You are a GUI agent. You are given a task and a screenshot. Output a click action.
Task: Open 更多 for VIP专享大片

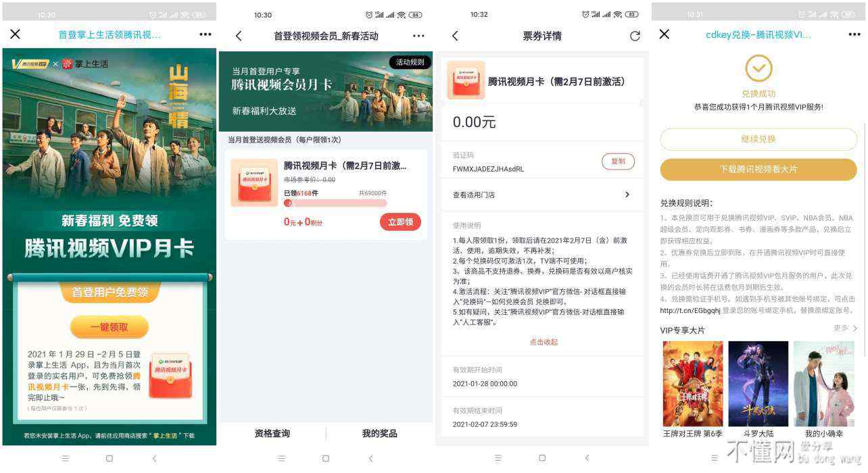pyautogui.click(x=846, y=328)
